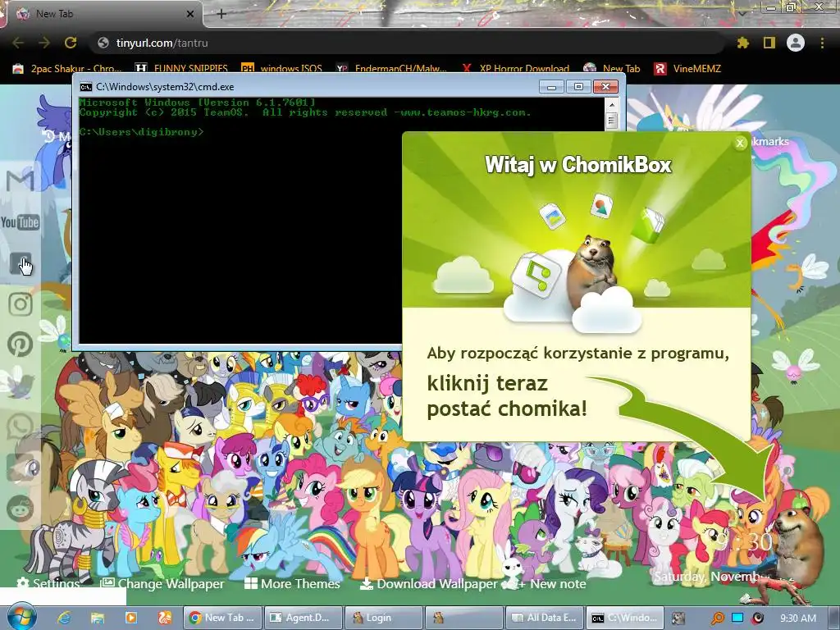Viewport: 840px width, 630px height.
Task: Close the ChomikBox welcome popup
Action: click(x=740, y=143)
